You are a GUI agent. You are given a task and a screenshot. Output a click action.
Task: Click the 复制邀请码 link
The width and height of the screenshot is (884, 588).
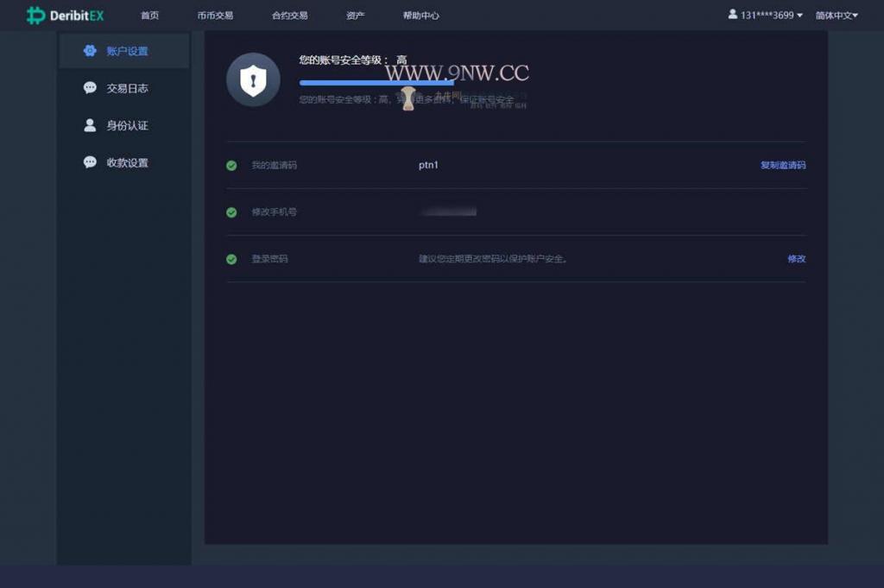782,165
